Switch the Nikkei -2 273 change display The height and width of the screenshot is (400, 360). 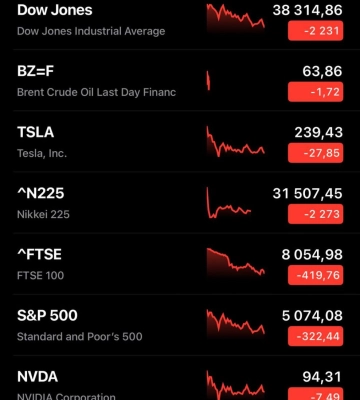315,214
